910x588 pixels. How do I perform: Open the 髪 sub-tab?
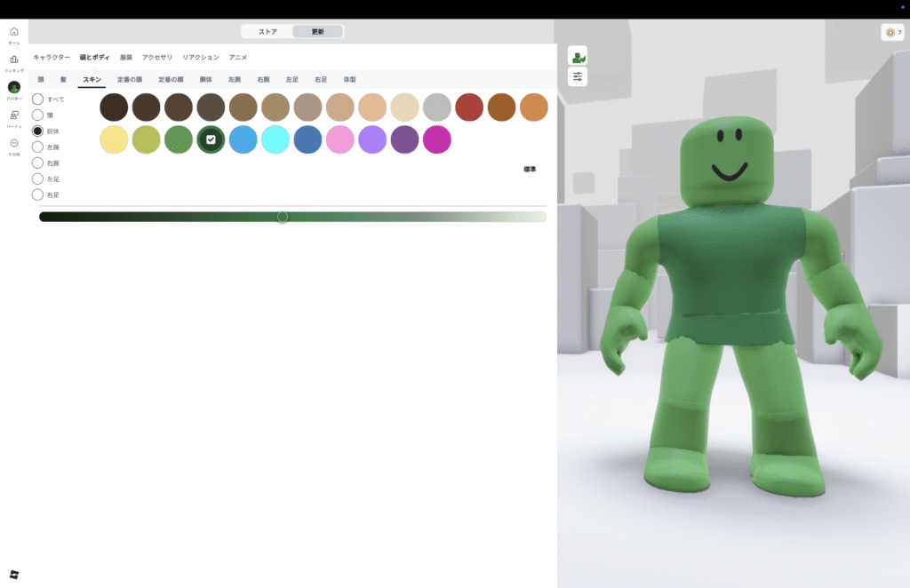click(63, 79)
